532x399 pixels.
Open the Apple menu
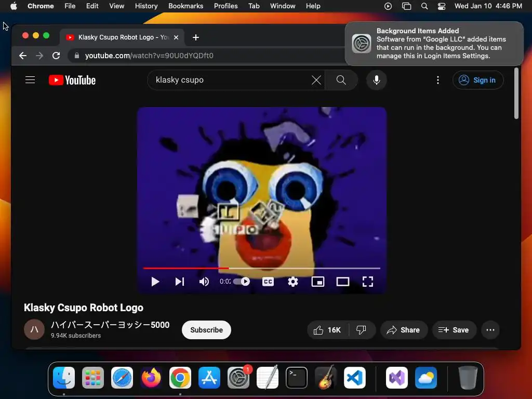[x=14, y=6]
